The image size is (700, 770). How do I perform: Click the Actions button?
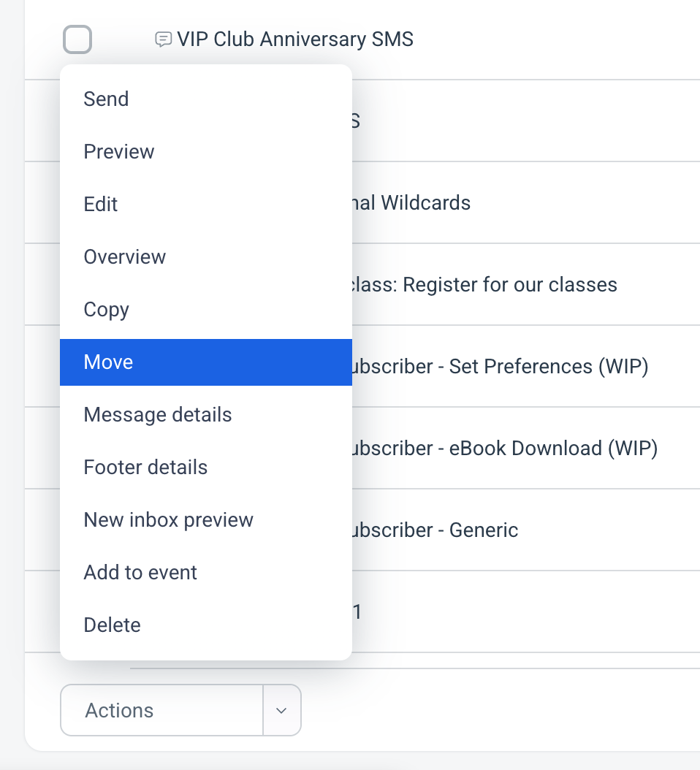pyautogui.click(x=161, y=710)
